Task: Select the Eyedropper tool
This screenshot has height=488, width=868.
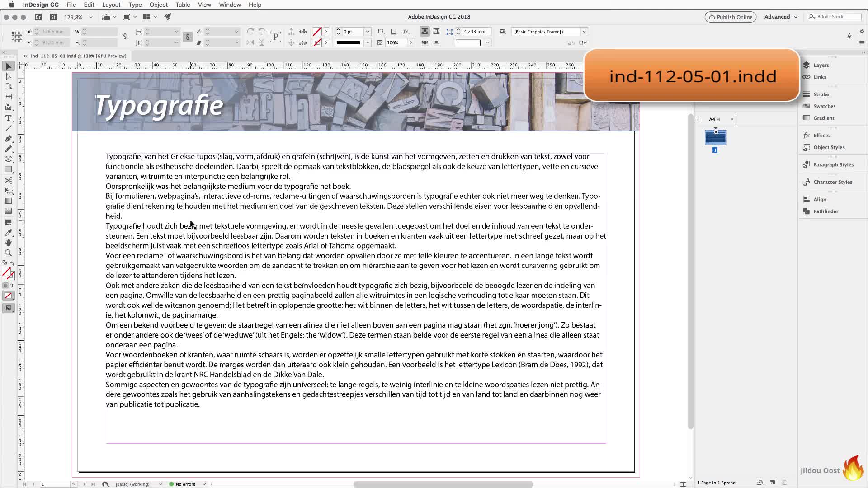Action: pyautogui.click(x=8, y=233)
